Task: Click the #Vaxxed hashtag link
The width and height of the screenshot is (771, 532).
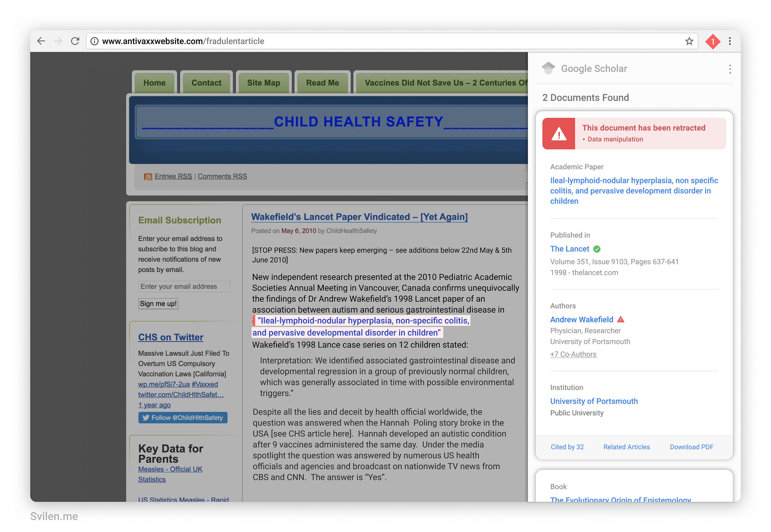Action: coord(205,384)
